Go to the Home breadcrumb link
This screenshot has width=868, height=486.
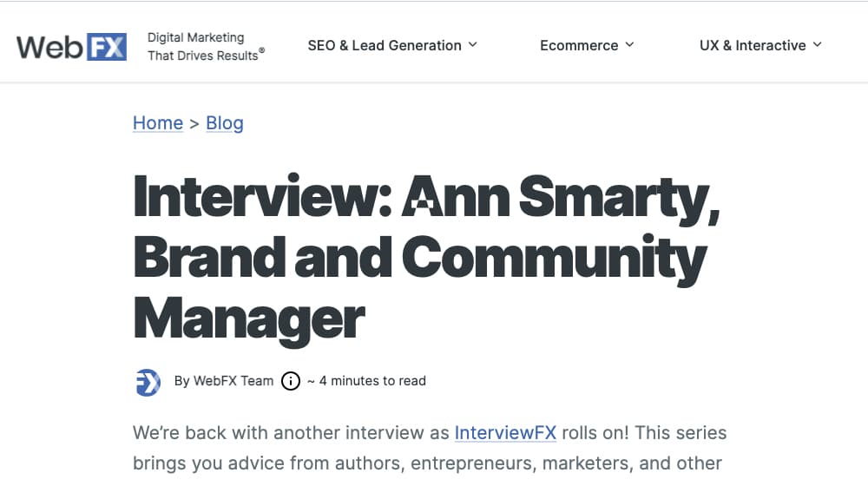[158, 123]
